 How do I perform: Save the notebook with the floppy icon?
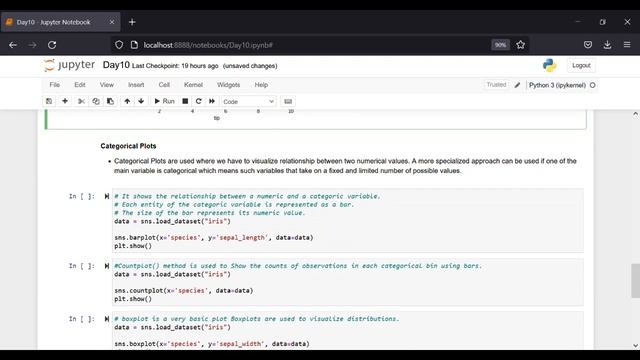[49, 101]
